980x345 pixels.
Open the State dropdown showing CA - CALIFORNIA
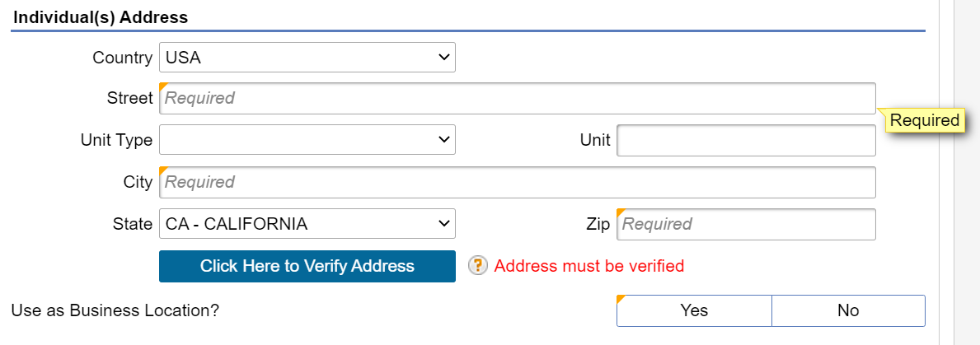point(307,223)
